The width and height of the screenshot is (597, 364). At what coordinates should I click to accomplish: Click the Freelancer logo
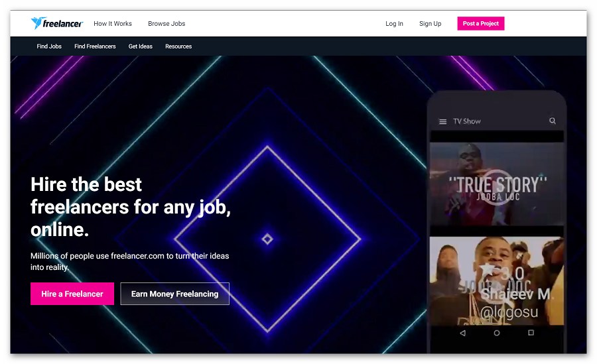click(57, 23)
